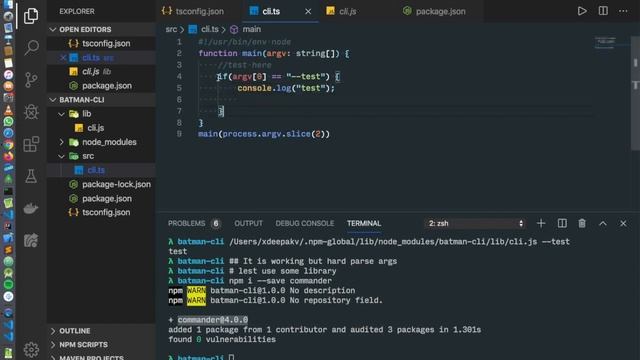The height and width of the screenshot is (360, 640).
Task: Open package-lock.json in the file tree
Action: pyautogui.click(x=101, y=184)
